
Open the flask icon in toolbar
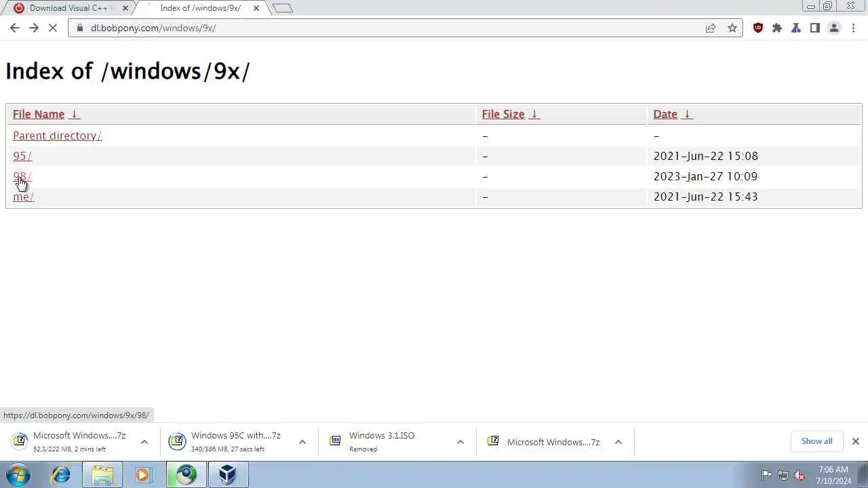[x=796, y=28]
